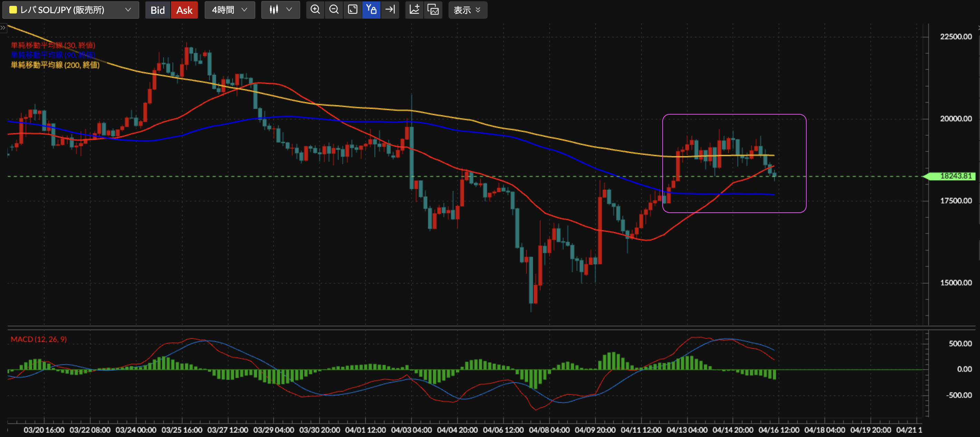Click the save chart image icon
The width and height of the screenshot is (980, 437).
(433, 10)
